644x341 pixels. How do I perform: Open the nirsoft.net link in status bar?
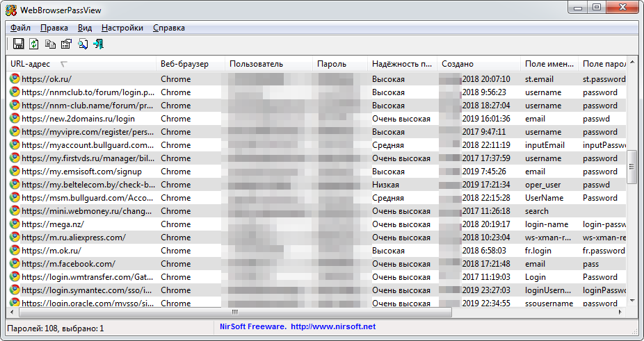333,326
